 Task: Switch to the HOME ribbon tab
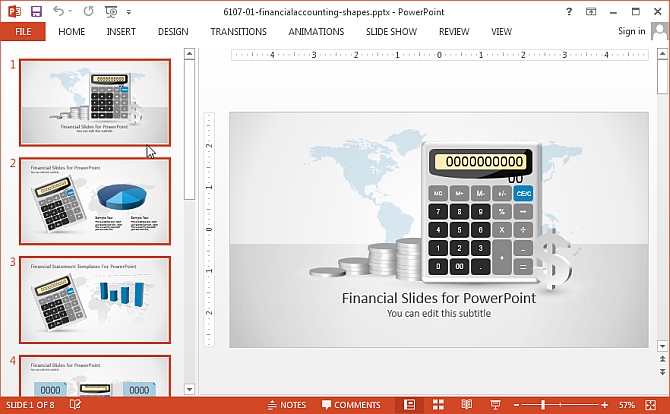[x=71, y=32]
